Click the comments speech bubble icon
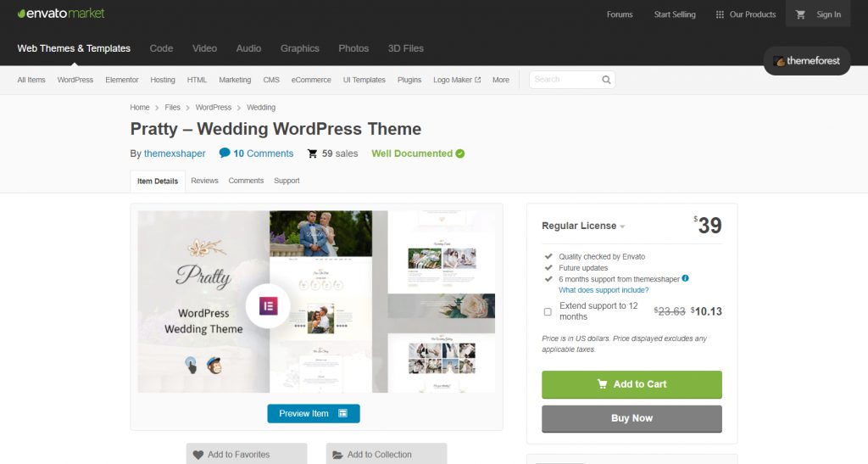The height and width of the screenshot is (464, 868). click(224, 153)
